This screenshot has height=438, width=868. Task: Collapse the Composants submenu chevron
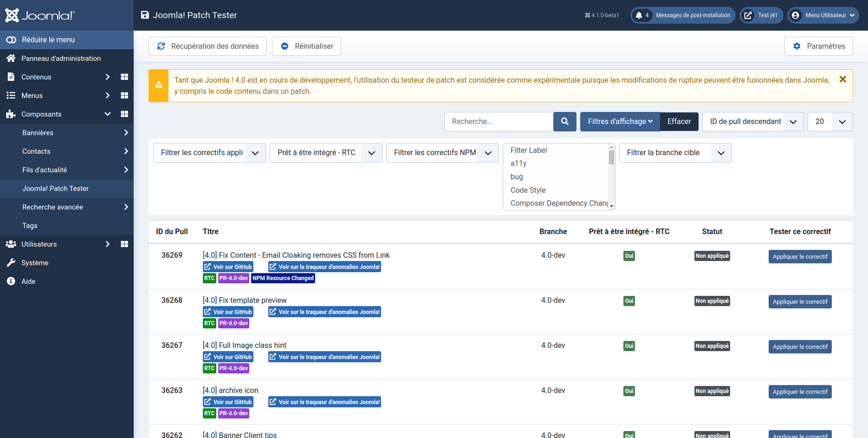tap(108, 114)
